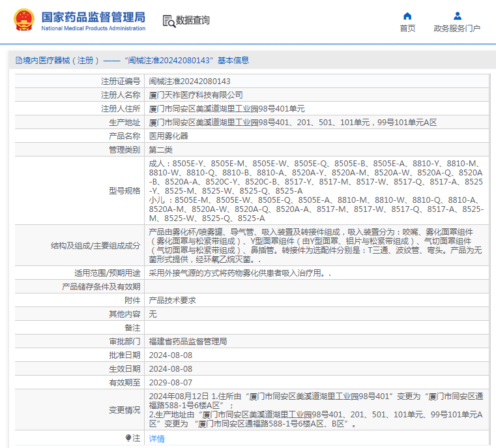
Task: Click the 产品储存条件及有效期 label
Action: [101, 287]
